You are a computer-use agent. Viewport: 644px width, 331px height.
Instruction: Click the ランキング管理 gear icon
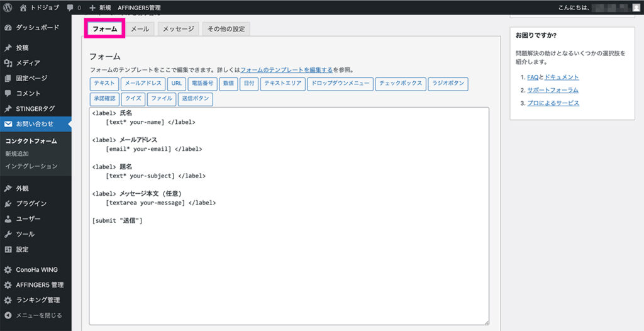point(8,300)
